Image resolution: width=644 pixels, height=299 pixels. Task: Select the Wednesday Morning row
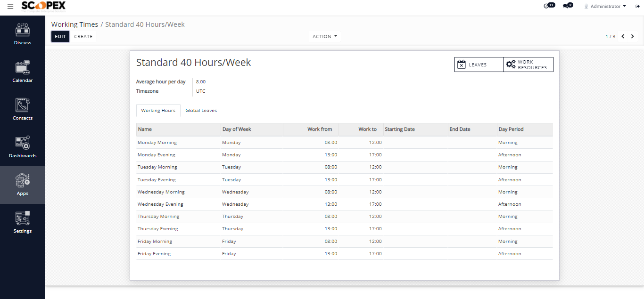pos(345,192)
